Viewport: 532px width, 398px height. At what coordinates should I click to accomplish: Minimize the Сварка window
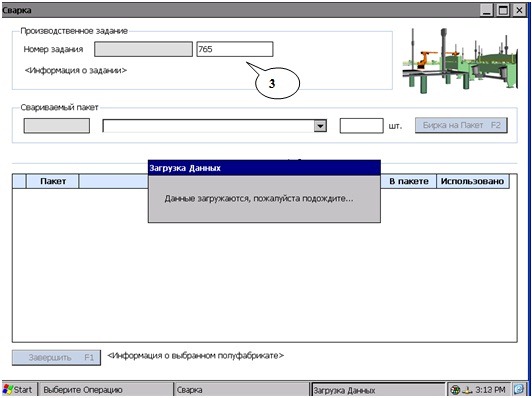[487, 10]
